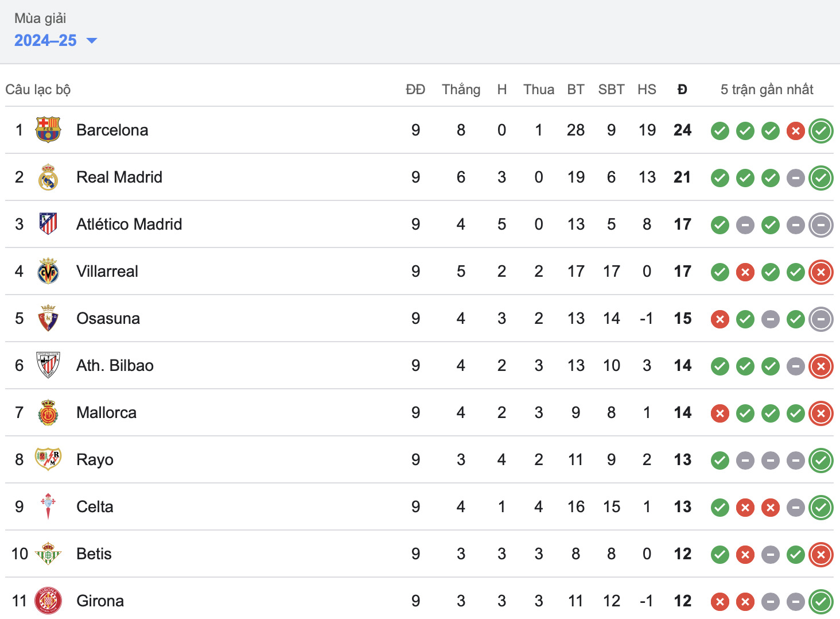The width and height of the screenshot is (840, 619).
Task: Click the dropdown arrow beside 2024–25
Action: tap(92, 41)
